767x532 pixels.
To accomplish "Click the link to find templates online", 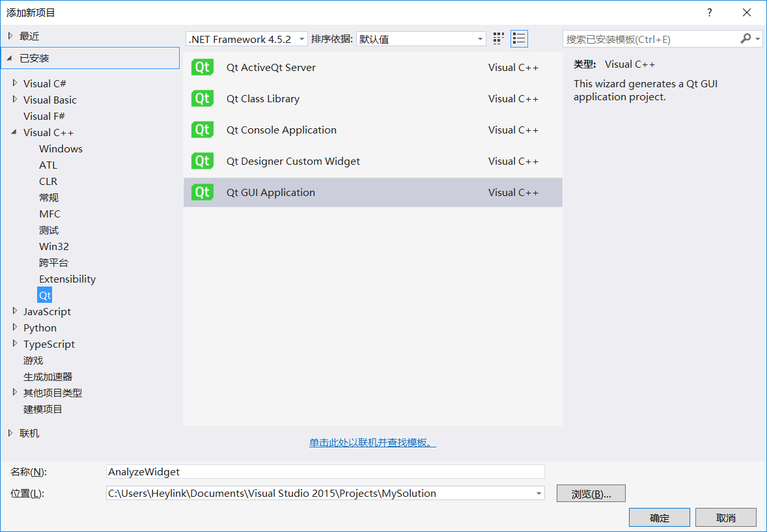I will pos(372,442).
